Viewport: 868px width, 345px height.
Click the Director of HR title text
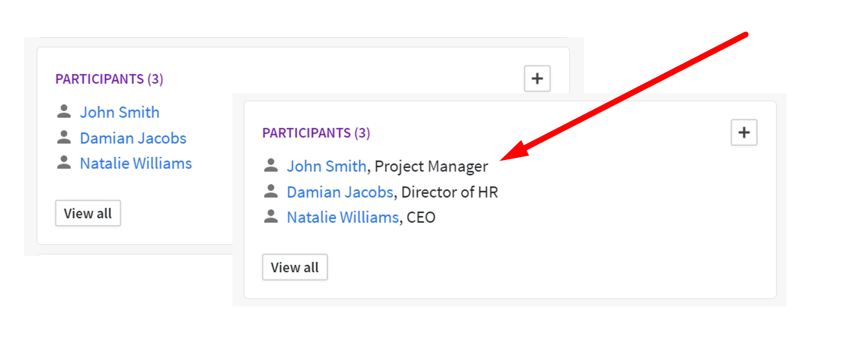click(450, 192)
